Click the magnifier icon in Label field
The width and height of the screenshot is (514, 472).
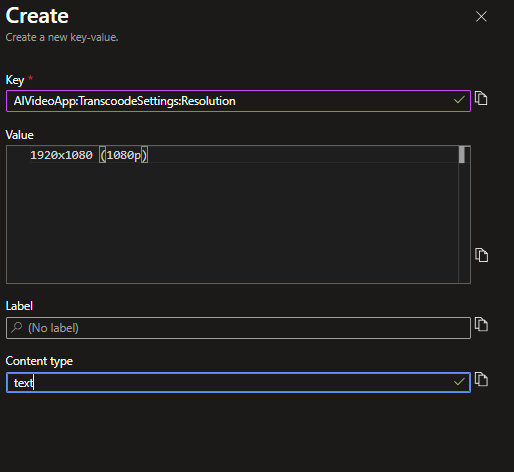coord(16,328)
